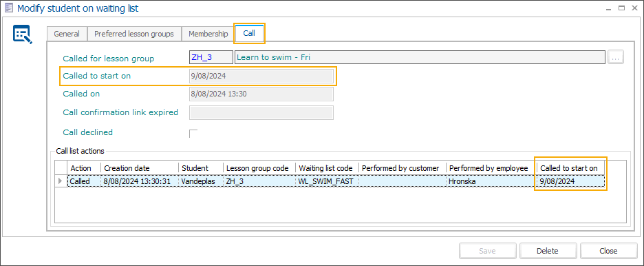Open the General tab

[x=67, y=34]
